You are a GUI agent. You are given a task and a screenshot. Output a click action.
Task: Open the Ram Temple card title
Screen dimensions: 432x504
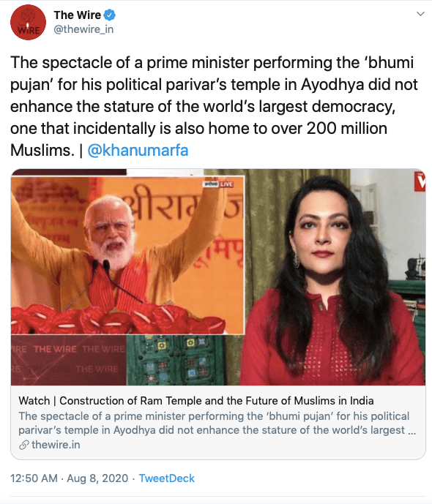tap(196, 401)
